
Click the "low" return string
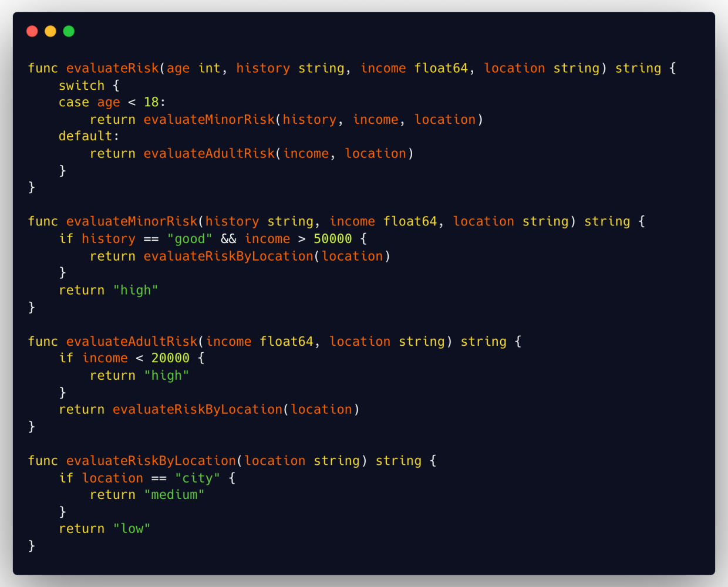coord(132,528)
